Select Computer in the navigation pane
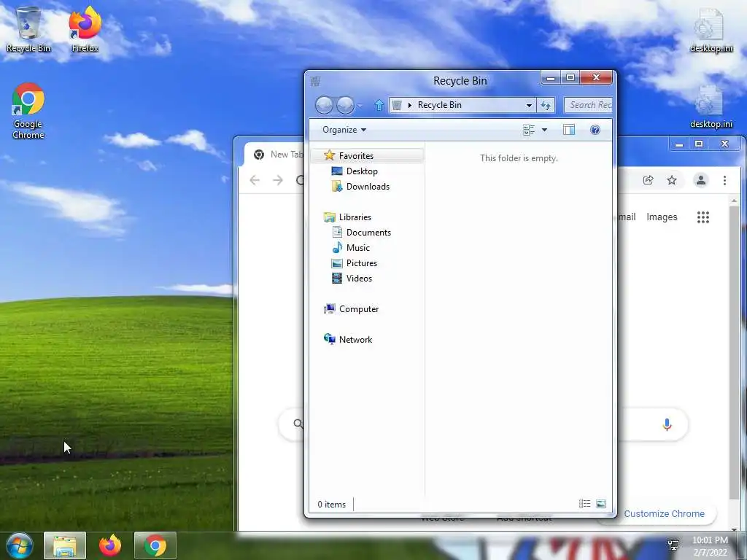747x560 pixels. click(x=359, y=308)
